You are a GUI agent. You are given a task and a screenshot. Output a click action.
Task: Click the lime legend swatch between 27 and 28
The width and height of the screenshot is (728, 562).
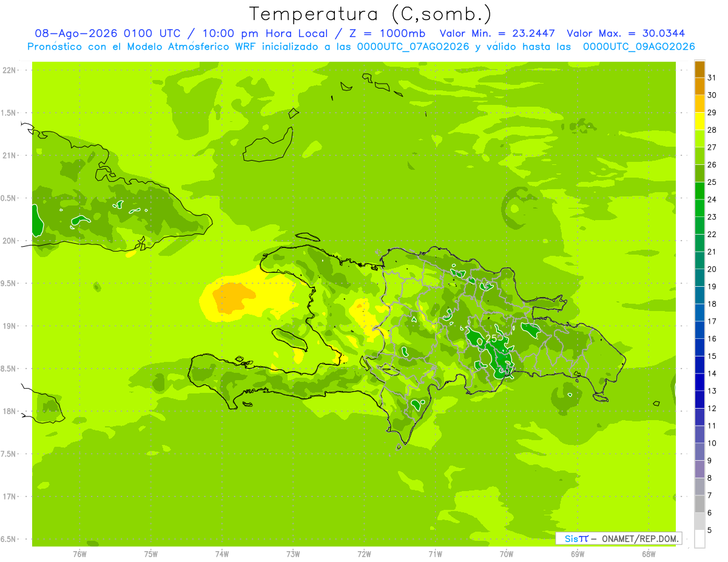coord(699,139)
